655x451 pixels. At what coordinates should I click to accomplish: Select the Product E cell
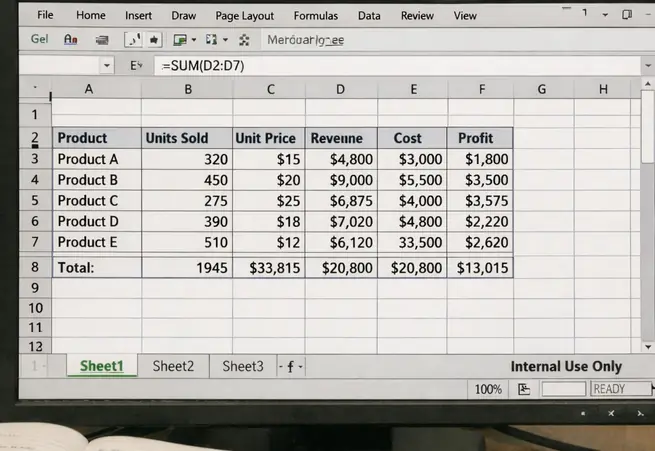click(96, 242)
